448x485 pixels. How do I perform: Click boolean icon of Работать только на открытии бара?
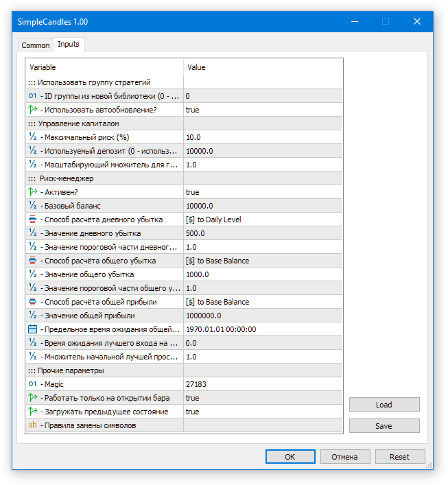point(32,397)
